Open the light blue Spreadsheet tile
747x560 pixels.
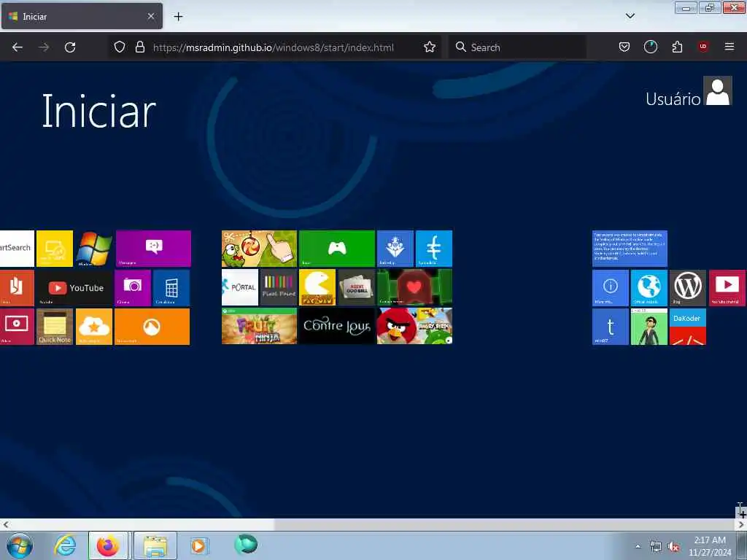[433, 249]
